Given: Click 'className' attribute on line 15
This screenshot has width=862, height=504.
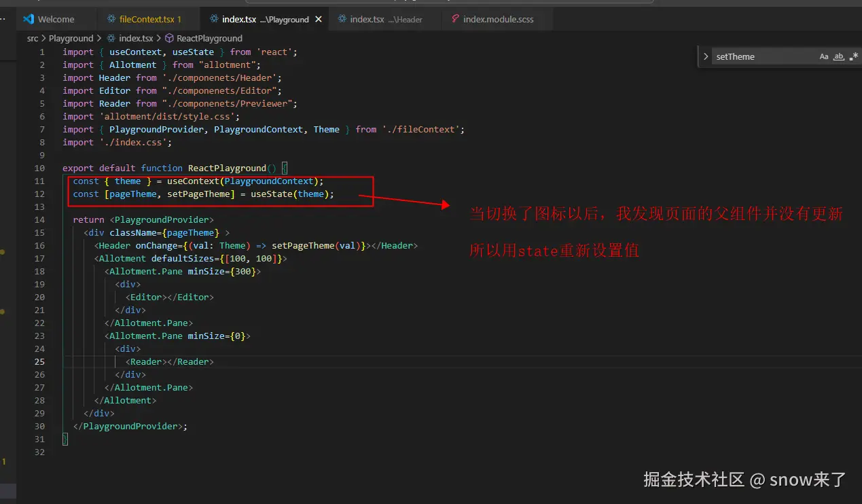Looking at the screenshot, I should [132, 232].
